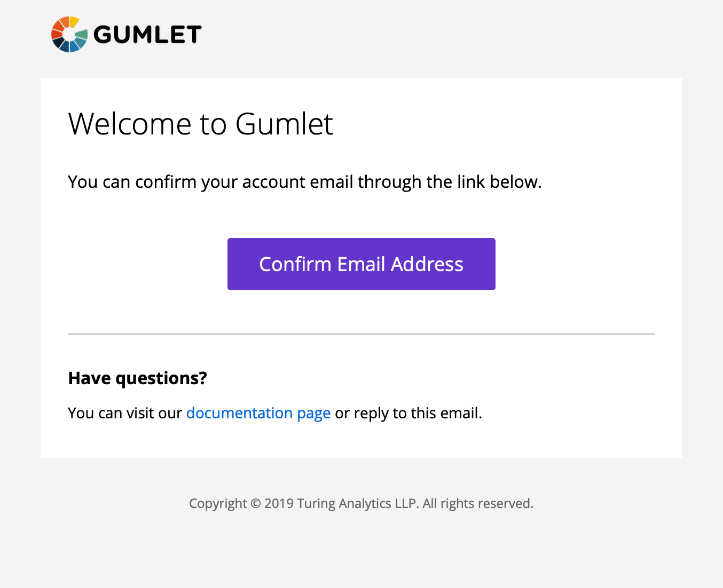Click the 'or reply to this email' text

[x=408, y=414]
